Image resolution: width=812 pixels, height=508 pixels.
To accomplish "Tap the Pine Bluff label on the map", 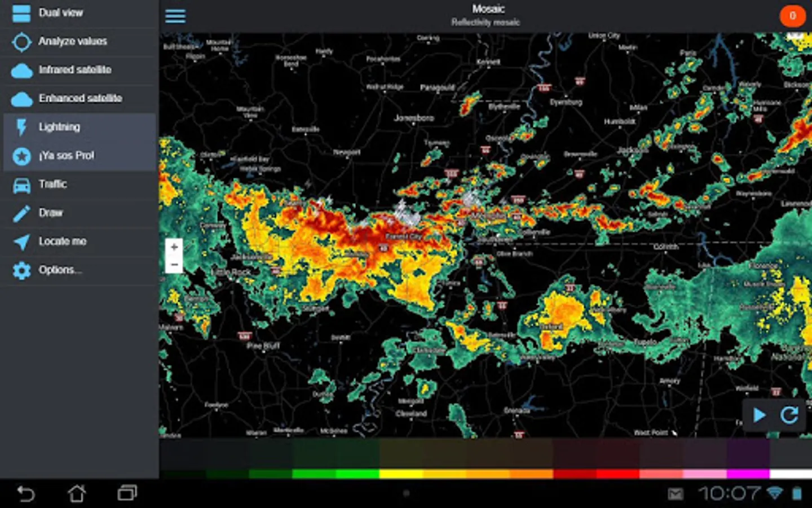I will pos(263,345).
